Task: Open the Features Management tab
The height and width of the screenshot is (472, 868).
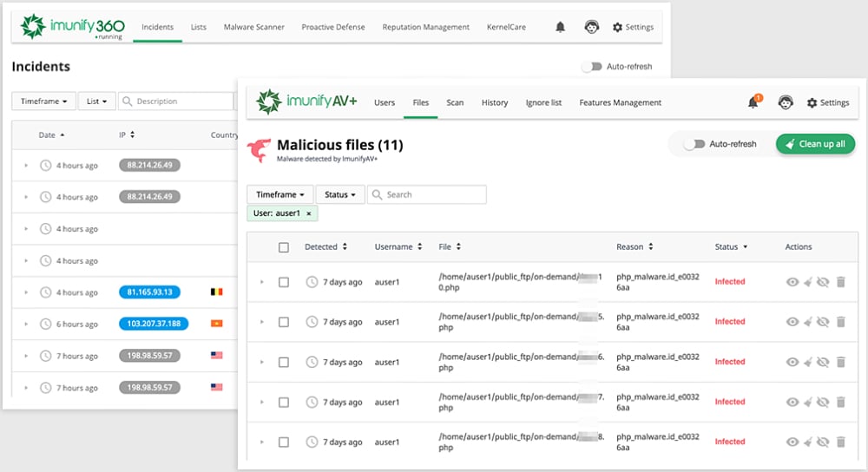Action: point(620,102)
